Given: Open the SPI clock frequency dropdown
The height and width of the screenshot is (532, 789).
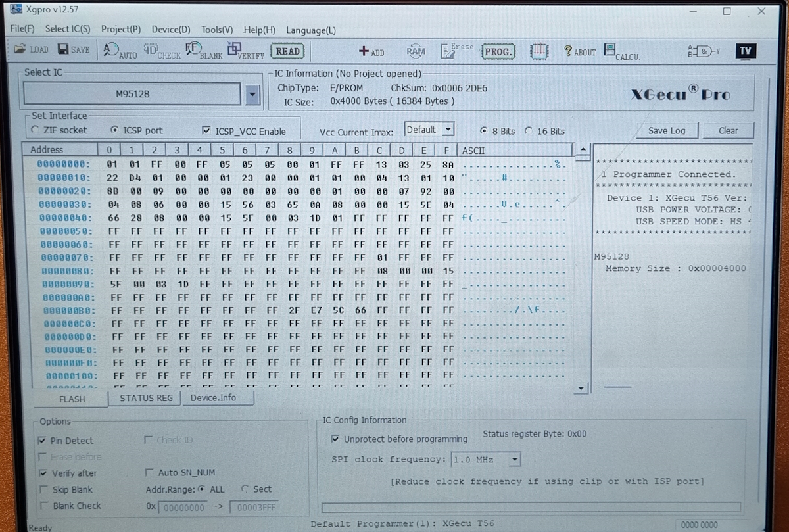Looking at the screenshot, I should pos(514,460).
